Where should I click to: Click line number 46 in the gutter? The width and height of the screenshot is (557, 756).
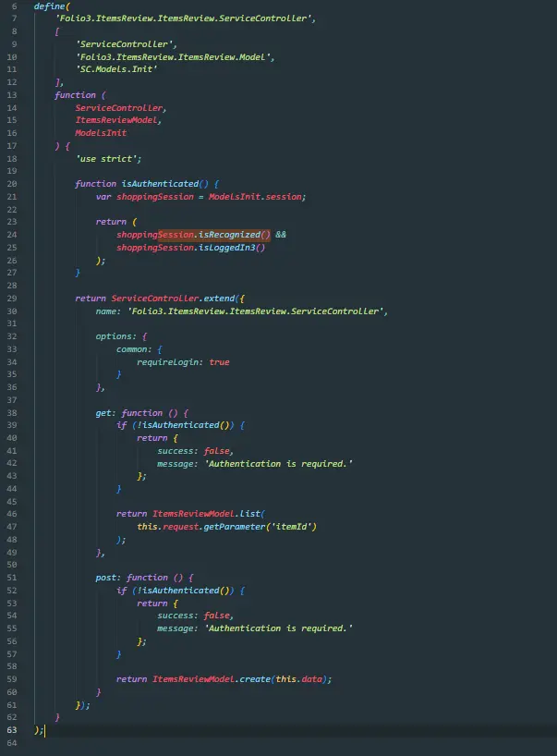(12, 514)
